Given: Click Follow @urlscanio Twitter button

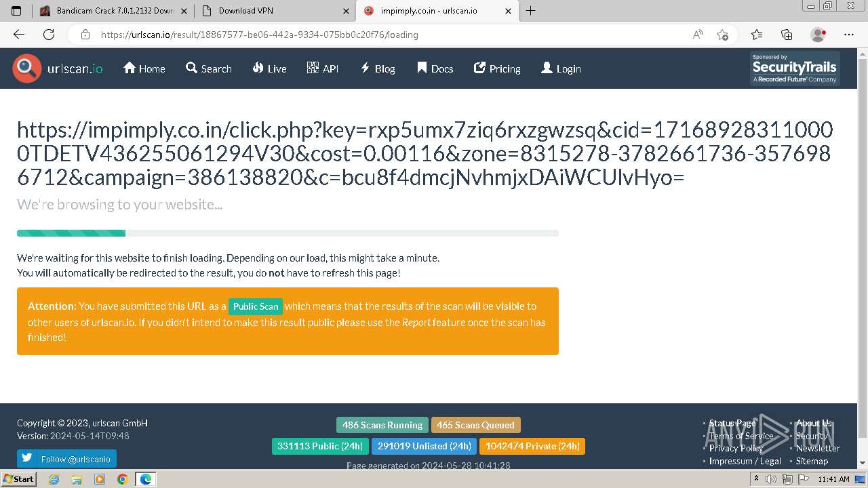Looking at the screenshot, I should (x=66, y=459).
